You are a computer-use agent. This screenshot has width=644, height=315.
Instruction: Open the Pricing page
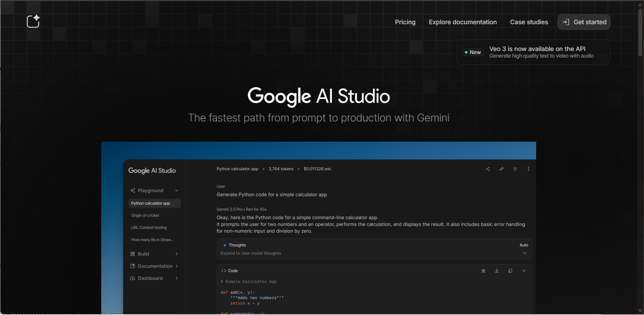[x=405, y=22]
